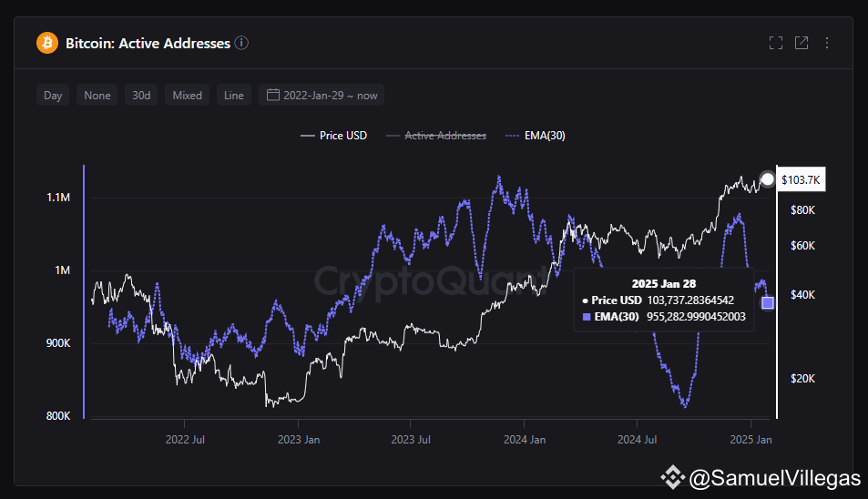Open the 30d period dropdown
Screen dimensions: 868x499
tap(141, 95)
